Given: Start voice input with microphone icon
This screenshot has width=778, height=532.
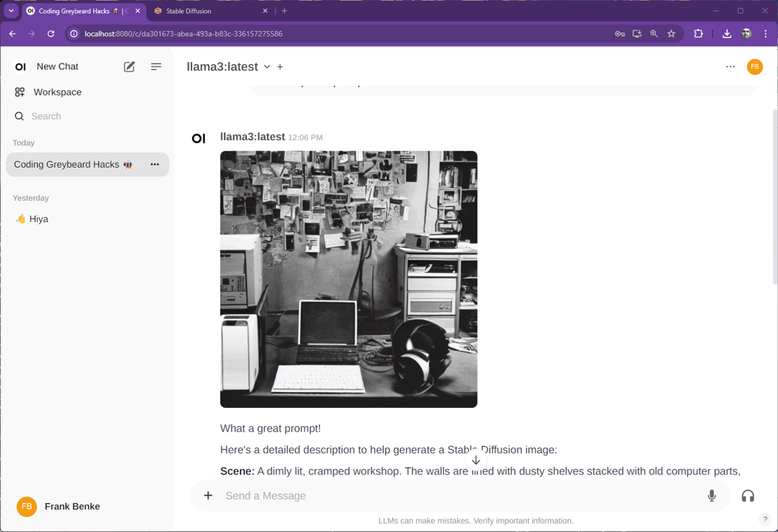Looking at the screenshot, I should point(711,496).
